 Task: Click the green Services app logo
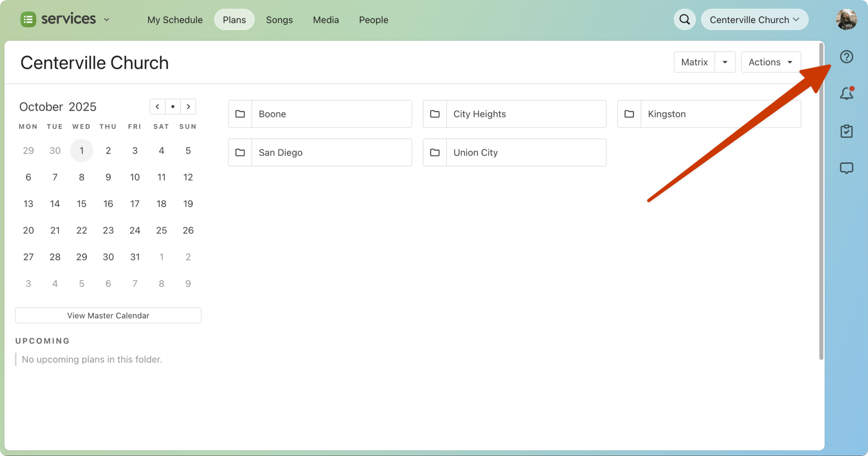(29, 20)
